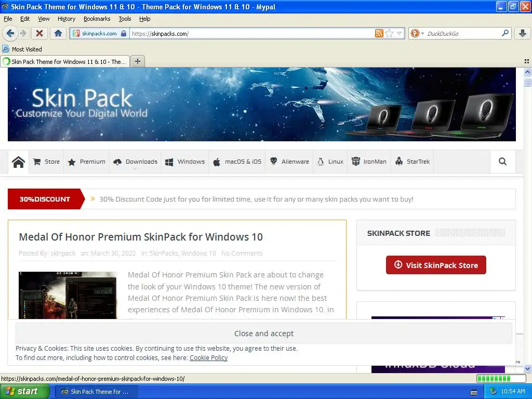The height and width of the screenshot is (399, 532).
Task: Expand the Downloads navigation menu
Action: [x=136, y=162]
